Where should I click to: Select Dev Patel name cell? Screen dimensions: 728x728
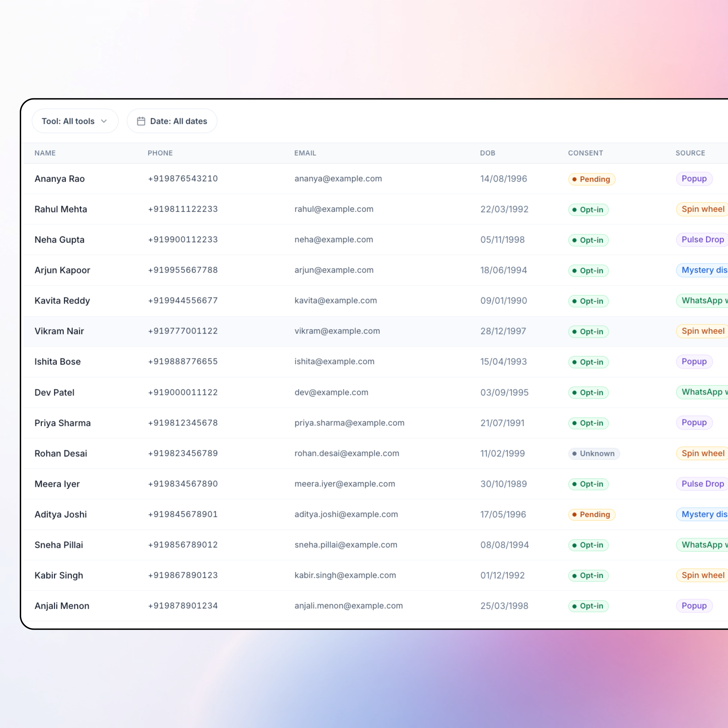click(x=54, y=393)
